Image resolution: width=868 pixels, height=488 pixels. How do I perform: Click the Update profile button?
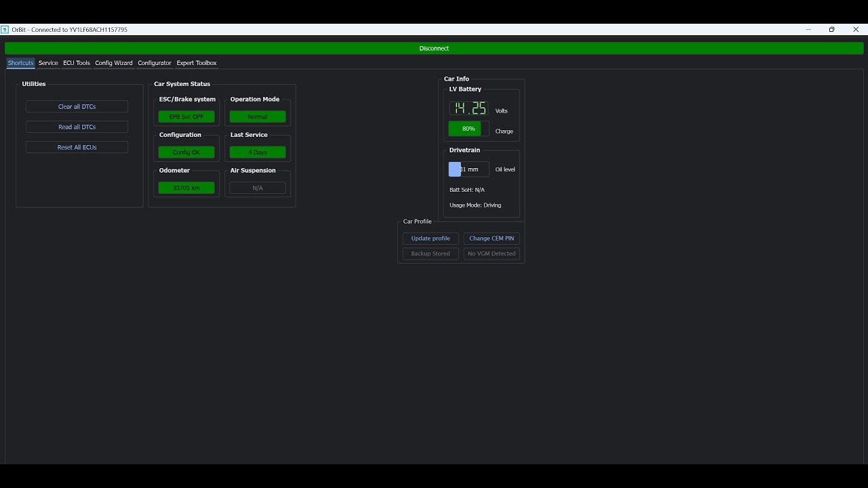tap(431, 239)
